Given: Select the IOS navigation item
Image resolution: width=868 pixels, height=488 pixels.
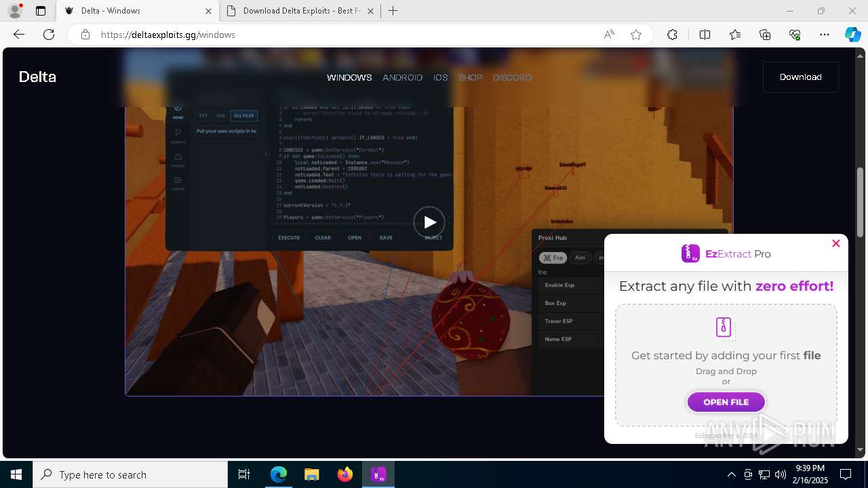Looking at the screenshot, I should 441,77.
